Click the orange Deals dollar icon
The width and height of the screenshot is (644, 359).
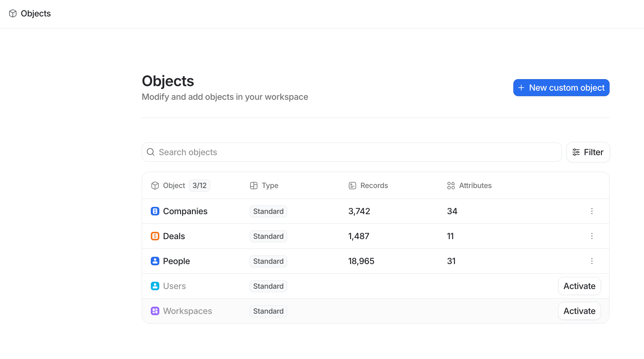(x=155, y=236)
